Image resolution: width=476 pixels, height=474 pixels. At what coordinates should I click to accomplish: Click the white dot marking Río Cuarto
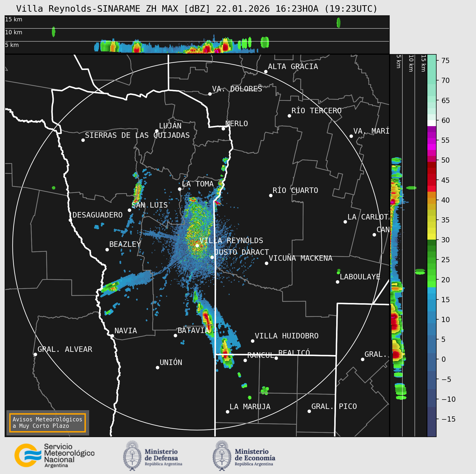click(271, 196)
